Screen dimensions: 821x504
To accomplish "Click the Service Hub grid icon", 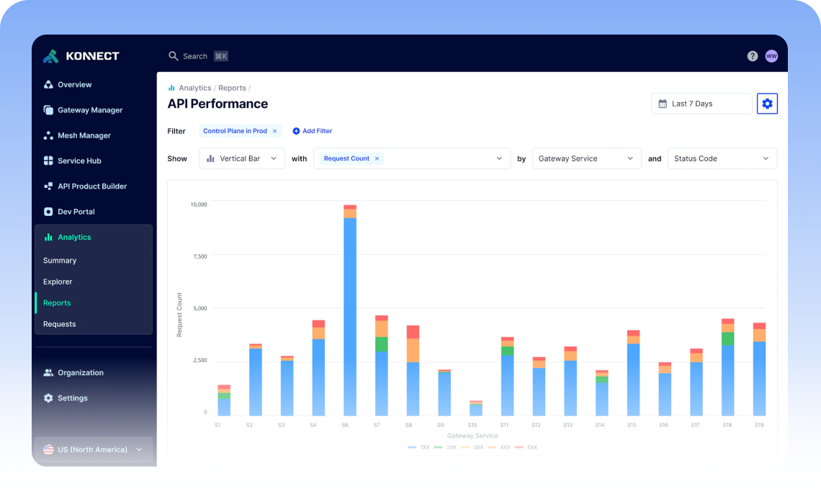I will 48,161.
